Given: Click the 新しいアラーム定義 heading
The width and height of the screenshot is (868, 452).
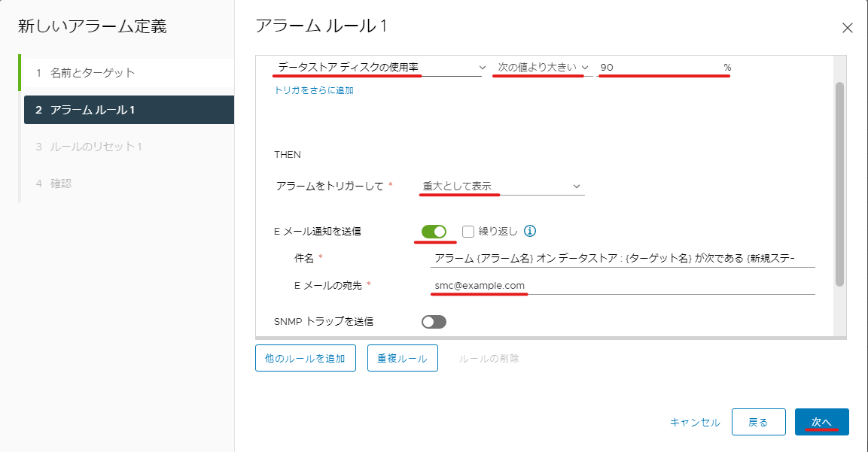Looking at the screenshot, I should click(93, 26).
